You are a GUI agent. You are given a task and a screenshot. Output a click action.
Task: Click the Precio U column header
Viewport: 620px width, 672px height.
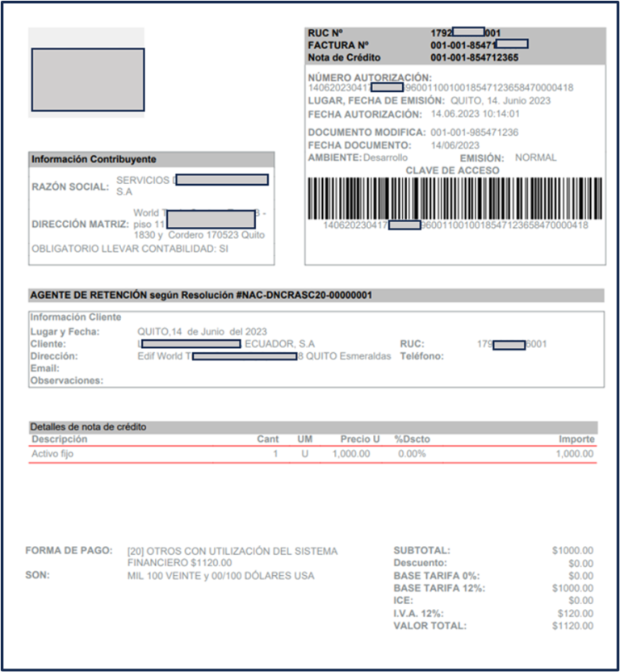pyautogui.click(x=359, y=439)
